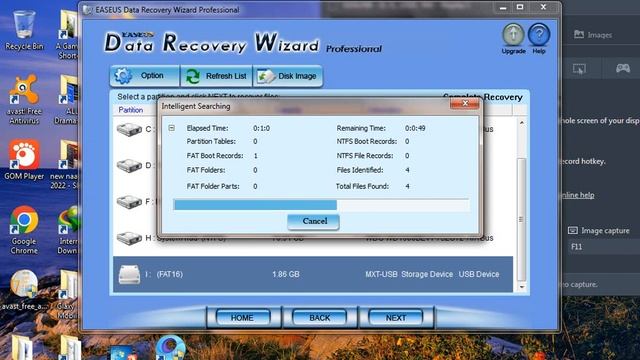The width and height of the screenshot is (640, 360).
Task: Collapse the search statistics tree
Action: click(x=171, y=128)
